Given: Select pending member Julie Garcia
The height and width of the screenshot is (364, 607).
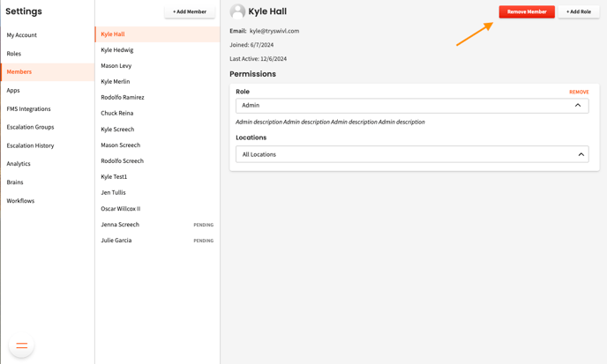Looking at the screenshot, I should (116, 241).
